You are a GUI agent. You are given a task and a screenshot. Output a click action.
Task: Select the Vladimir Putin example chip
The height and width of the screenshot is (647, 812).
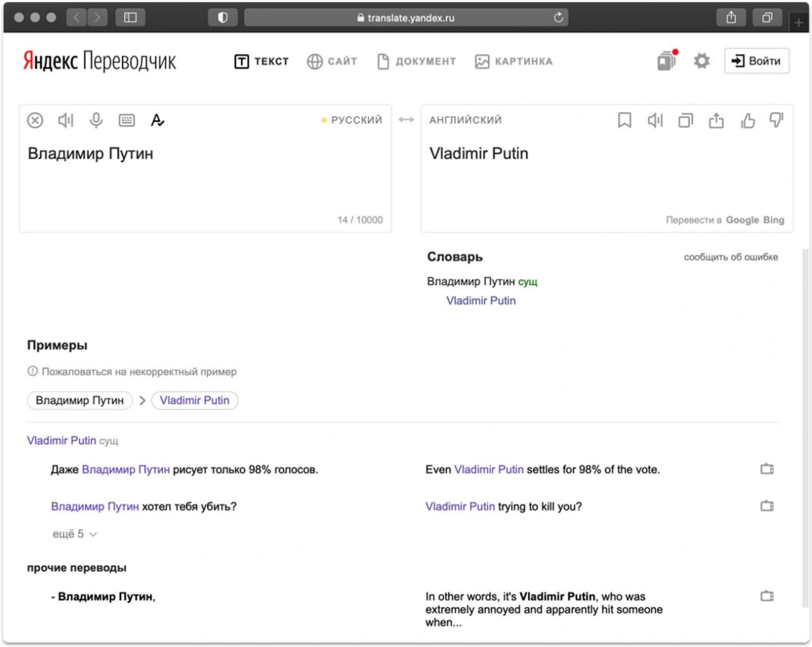coord(195,400)
